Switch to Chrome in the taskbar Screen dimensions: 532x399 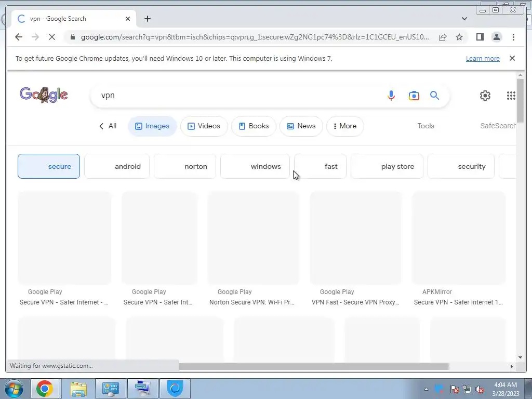point(45,389)
